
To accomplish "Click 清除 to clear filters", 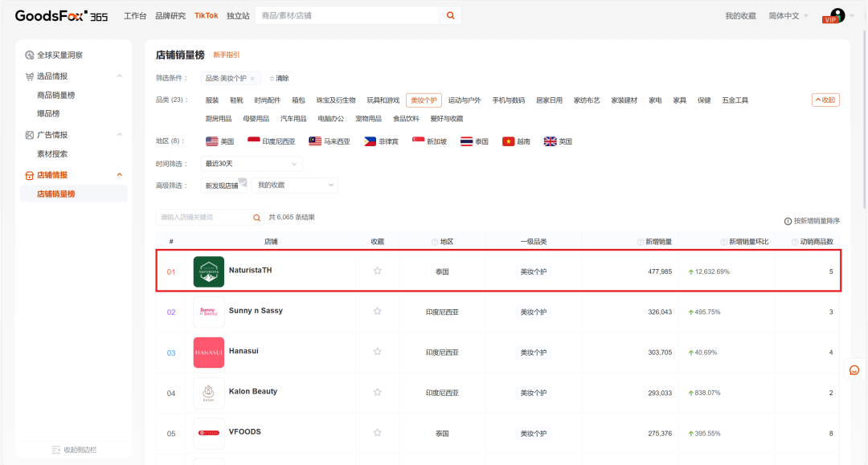I will point(279,79).
